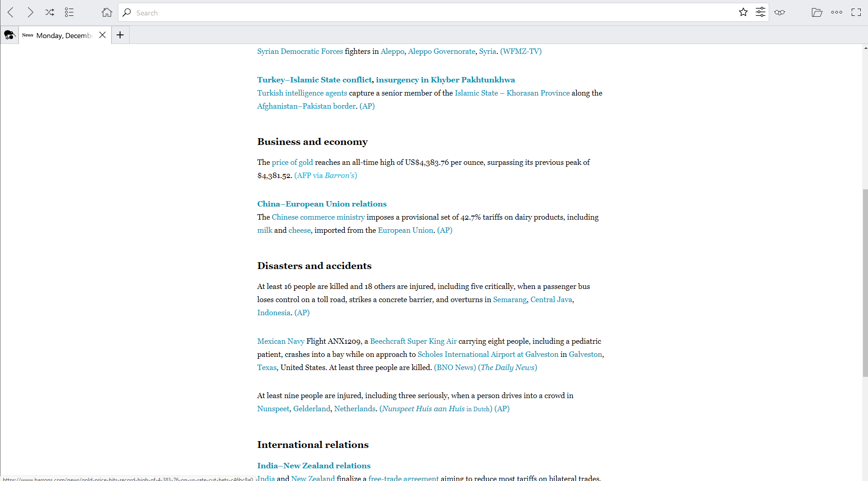Click the vertical scrollbar thumb
The image size is (868, 481).
[x=865, y=283]
